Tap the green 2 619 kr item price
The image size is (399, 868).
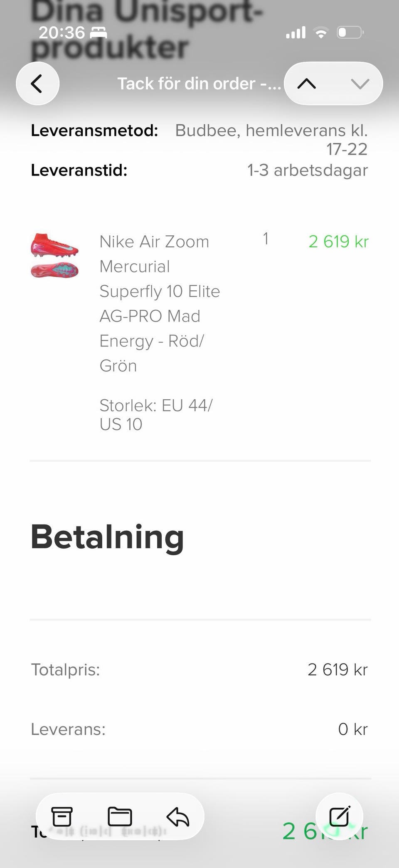tap(338, 242)
